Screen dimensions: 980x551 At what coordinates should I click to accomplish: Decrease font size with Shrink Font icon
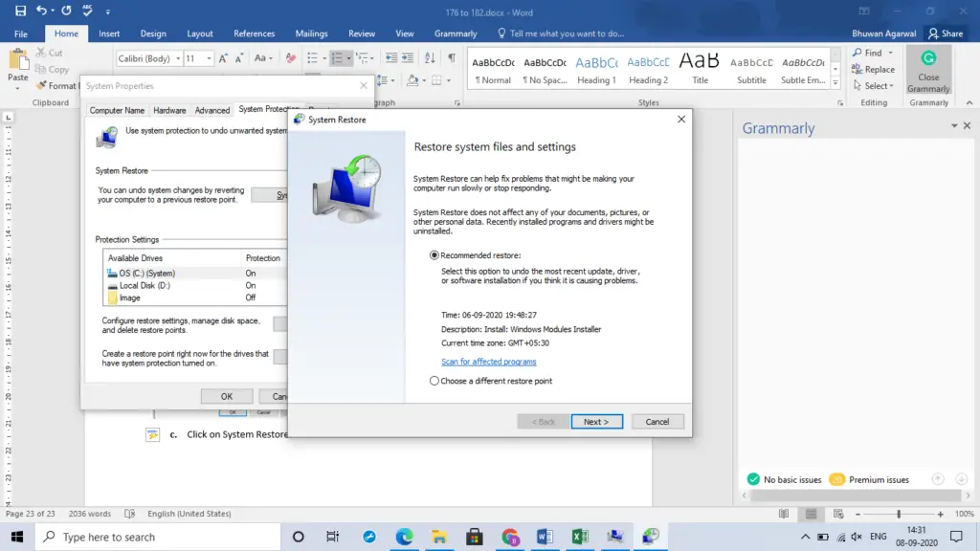[x=238, y=58]
